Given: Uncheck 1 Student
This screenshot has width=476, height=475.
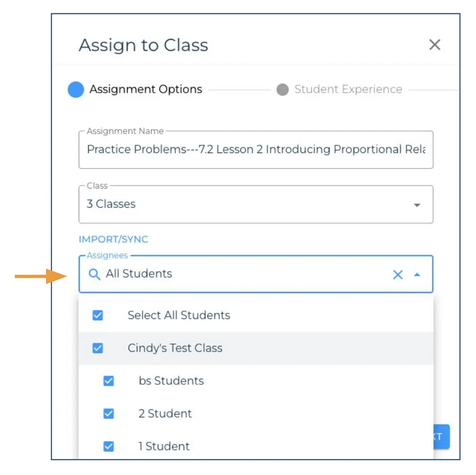Looking at the screenshot, I should pos(108,446).
